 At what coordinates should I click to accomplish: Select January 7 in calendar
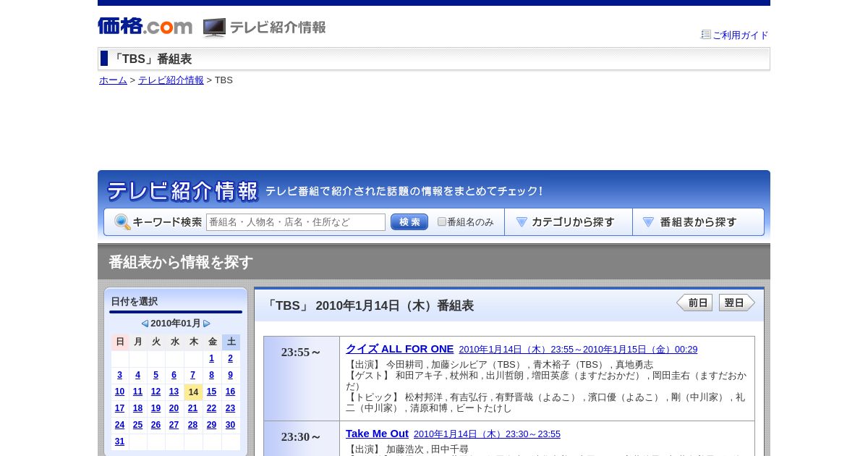[192, 375]
